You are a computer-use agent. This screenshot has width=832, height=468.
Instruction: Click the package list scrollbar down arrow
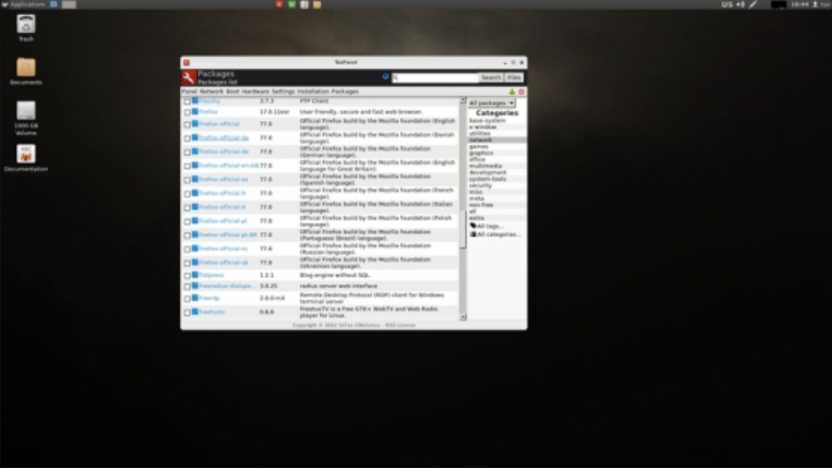463,317
